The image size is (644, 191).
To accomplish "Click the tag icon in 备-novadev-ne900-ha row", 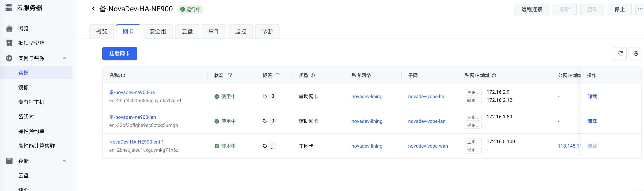I will pos(265,97).
